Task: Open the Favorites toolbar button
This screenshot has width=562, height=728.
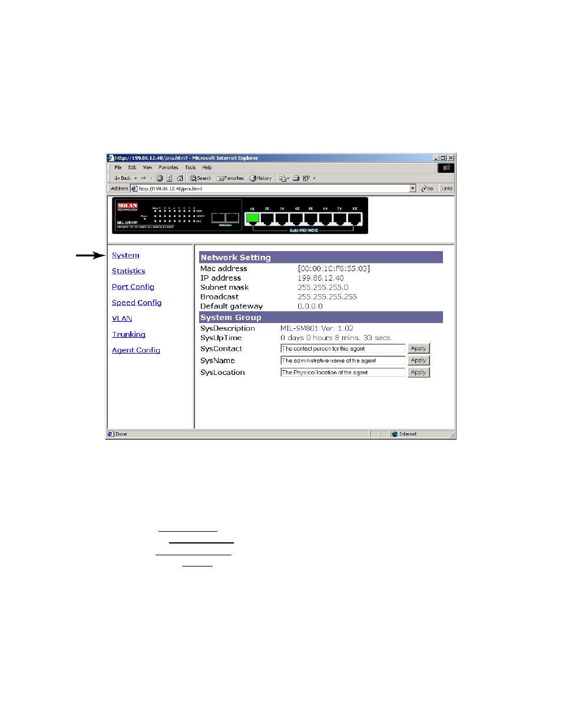Action: 230,178
